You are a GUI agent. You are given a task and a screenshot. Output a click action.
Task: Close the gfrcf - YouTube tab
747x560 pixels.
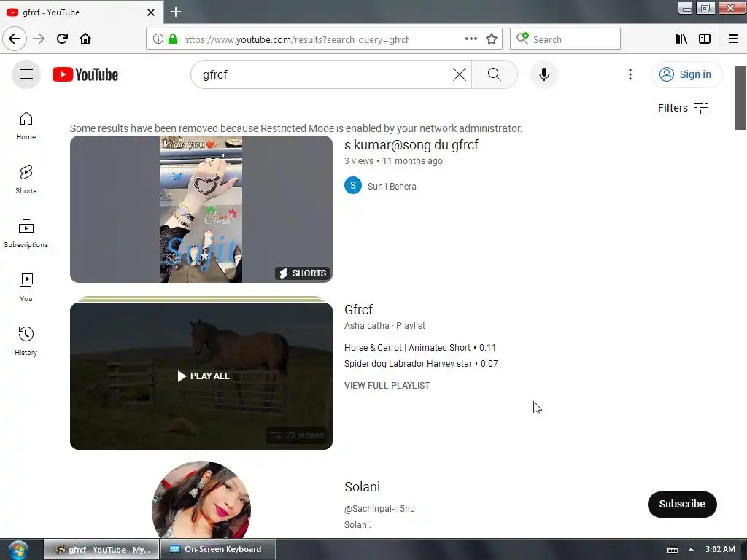tap(151, 12)
